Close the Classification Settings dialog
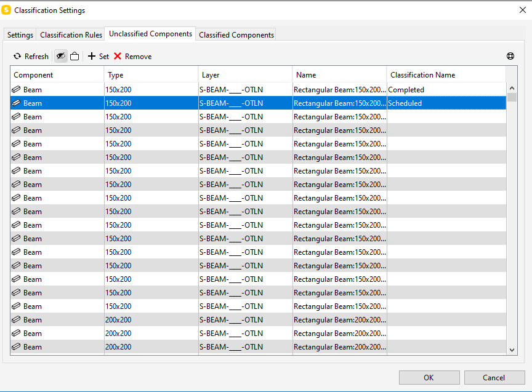This screenshot has height=392, width=532. tap(523, 10)
